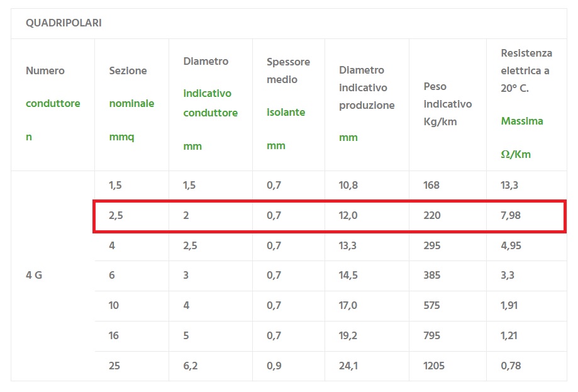Select the Spessore medio isolante header

(x=288, y=104)
